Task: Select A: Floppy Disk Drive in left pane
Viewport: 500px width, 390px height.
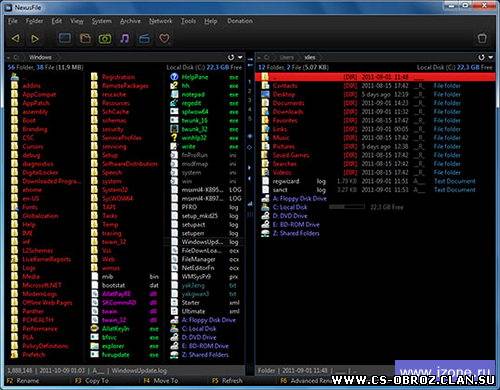Action: pyautogui.click(x=209, y=320)
